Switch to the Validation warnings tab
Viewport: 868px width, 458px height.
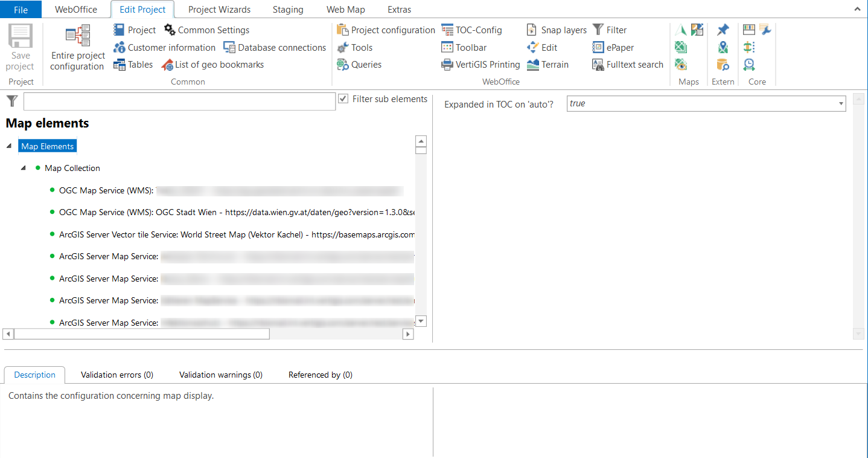(x=220, y=375)
